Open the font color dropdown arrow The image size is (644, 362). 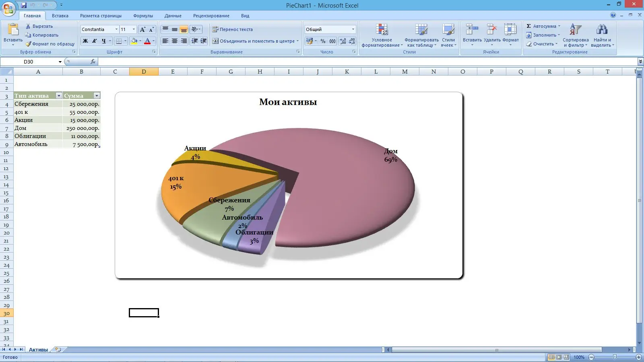[153, 41]
